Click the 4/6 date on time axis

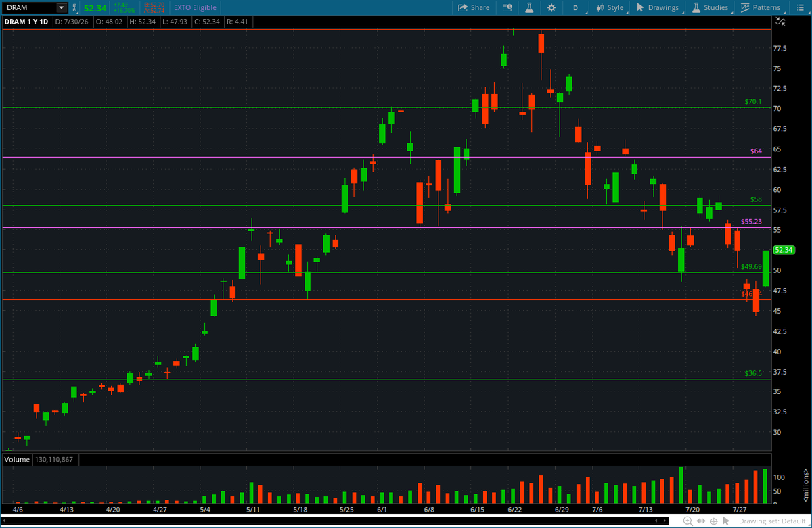[18, 509]
